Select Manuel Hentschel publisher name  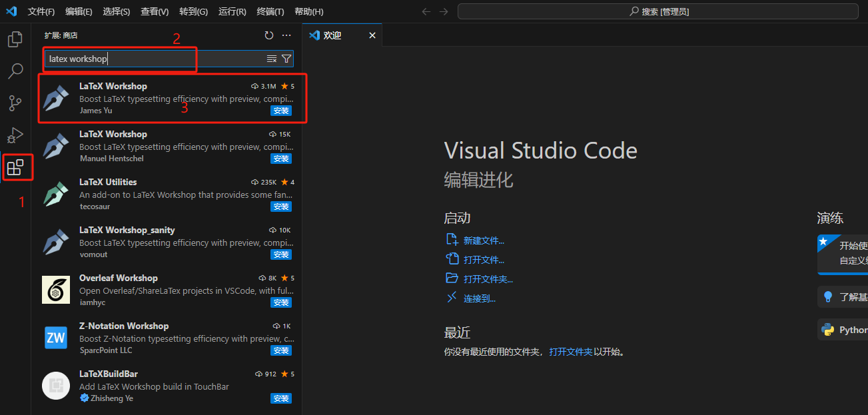111,159
